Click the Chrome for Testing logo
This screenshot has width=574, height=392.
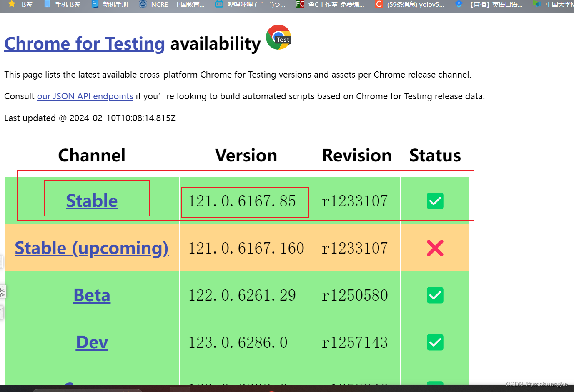pos(278,37)
